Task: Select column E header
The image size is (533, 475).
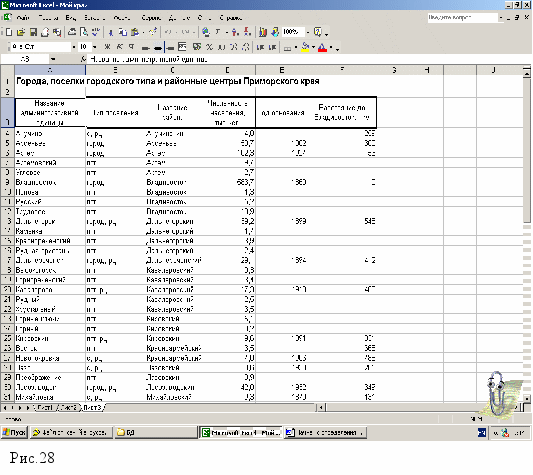Action: pyautogui.click(x=281, y=70)
